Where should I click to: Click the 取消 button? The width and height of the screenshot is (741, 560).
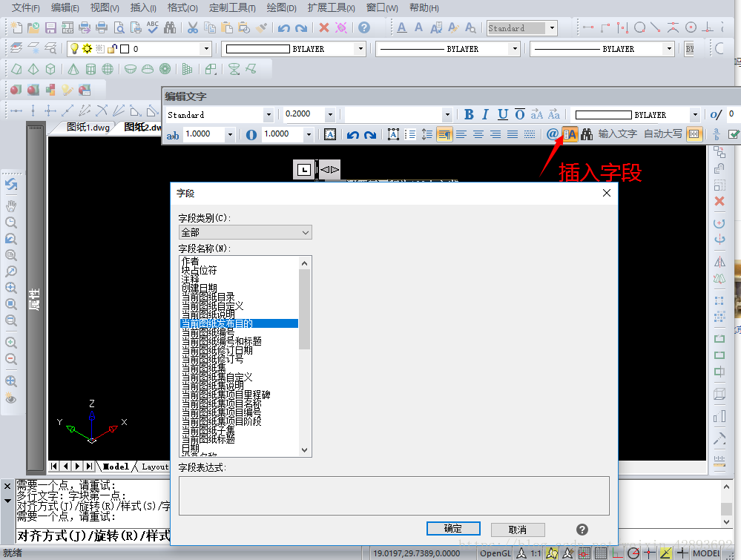(x=518, y=530)
